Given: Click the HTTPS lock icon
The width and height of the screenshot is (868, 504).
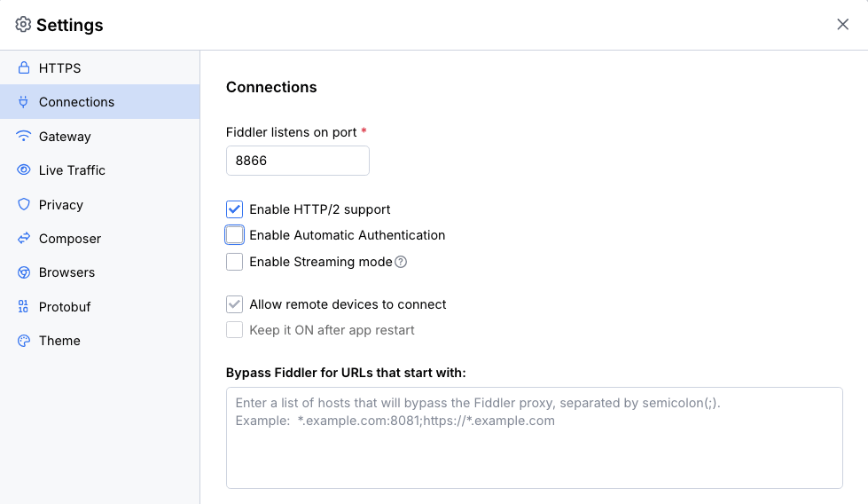Looking at the screenshot, I should point(24,67).
